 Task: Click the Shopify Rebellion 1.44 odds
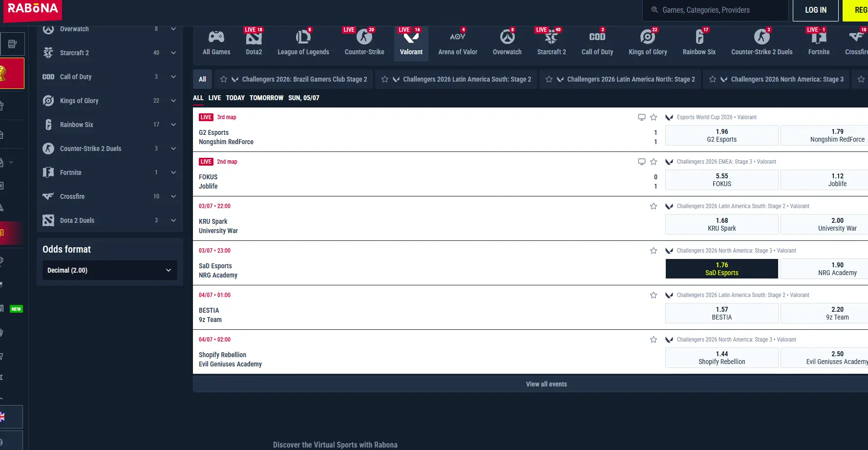tap(722, 358)
